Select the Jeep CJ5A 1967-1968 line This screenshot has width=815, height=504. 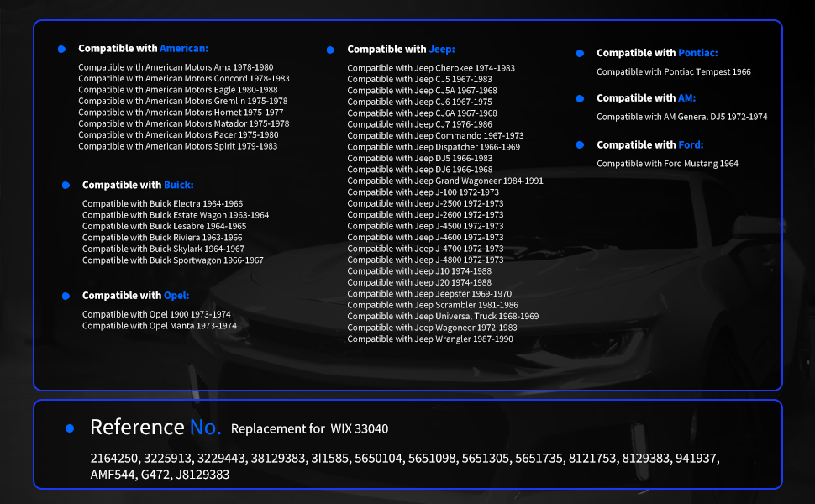tap(422, 91)
